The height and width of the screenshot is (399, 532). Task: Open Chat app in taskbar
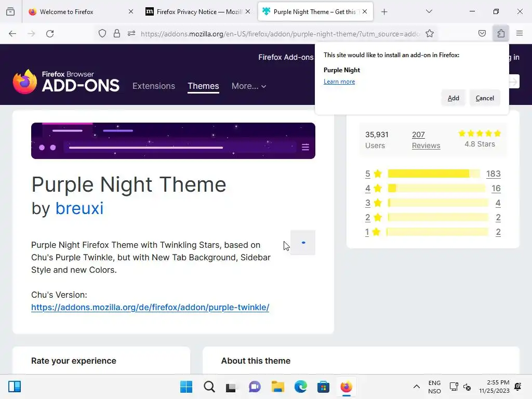tap(255, 387)
